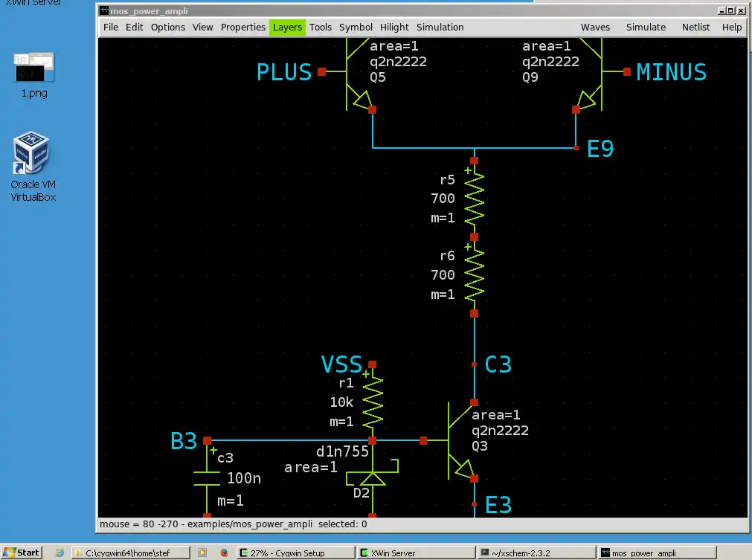752x560 pixels.
Task: Open the Symbol menu
Action: coord(356,27)
